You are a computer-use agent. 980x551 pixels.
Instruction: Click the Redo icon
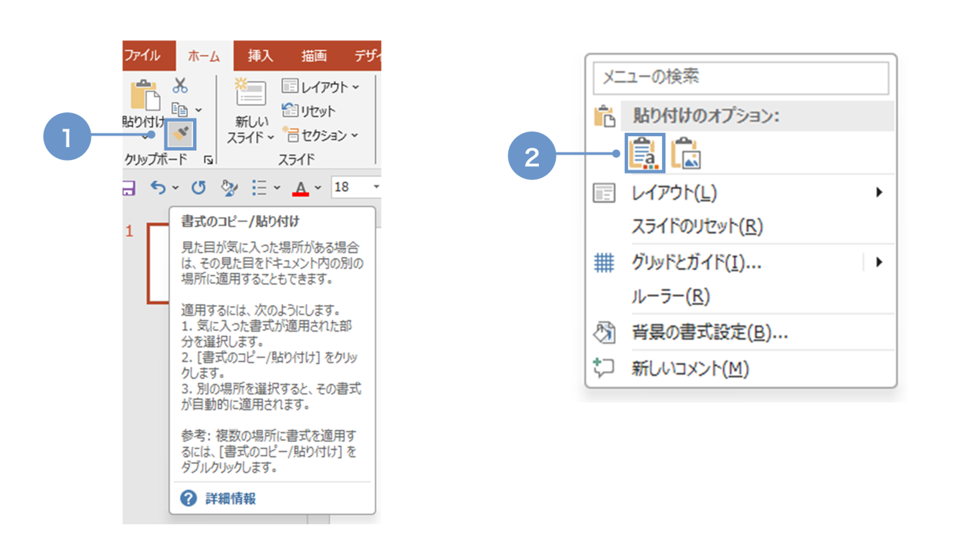(199, 187)
